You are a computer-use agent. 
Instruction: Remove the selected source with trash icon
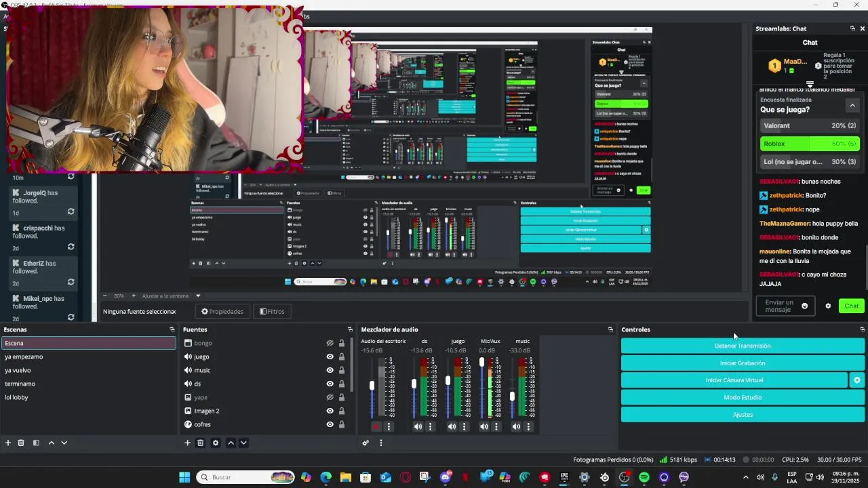click(x=200, y=443)
